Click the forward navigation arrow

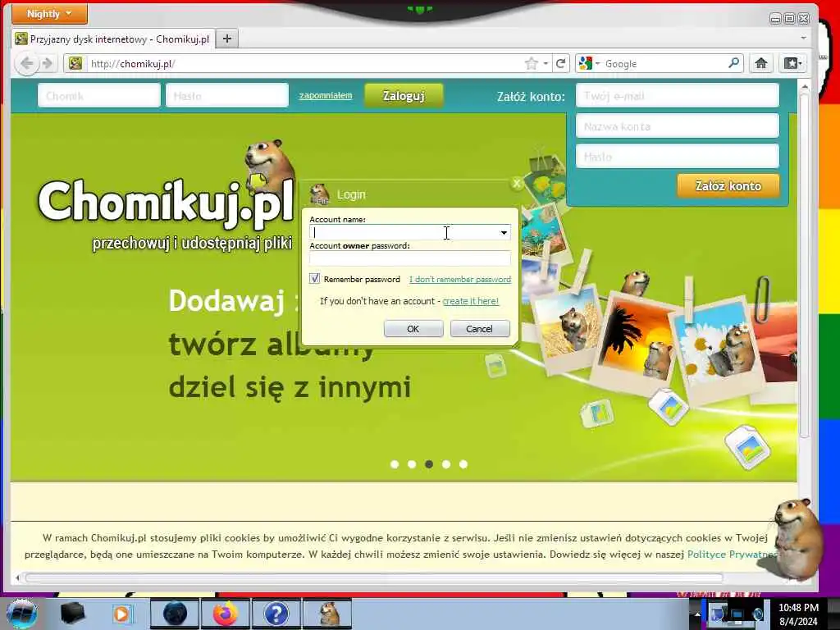pos(48,64)
